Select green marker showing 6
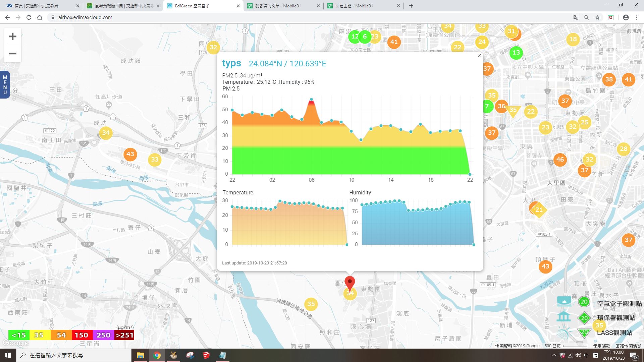 tap(365, 37)
